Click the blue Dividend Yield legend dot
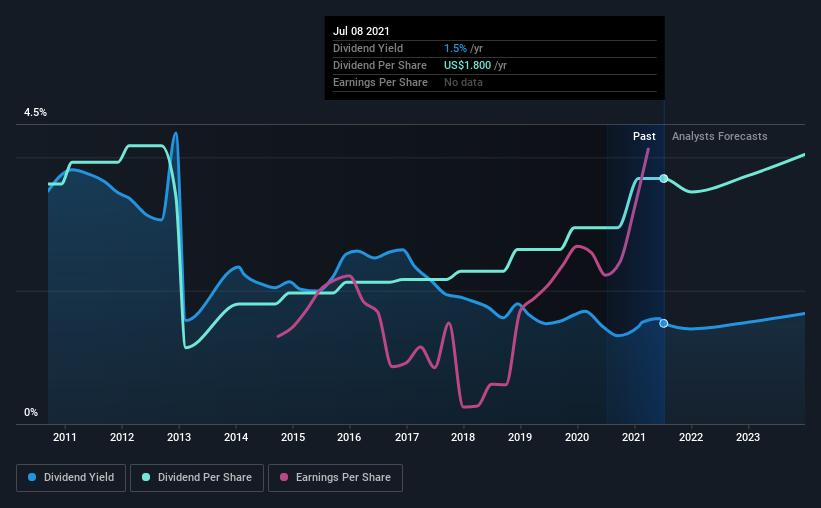 pos(32,477)
